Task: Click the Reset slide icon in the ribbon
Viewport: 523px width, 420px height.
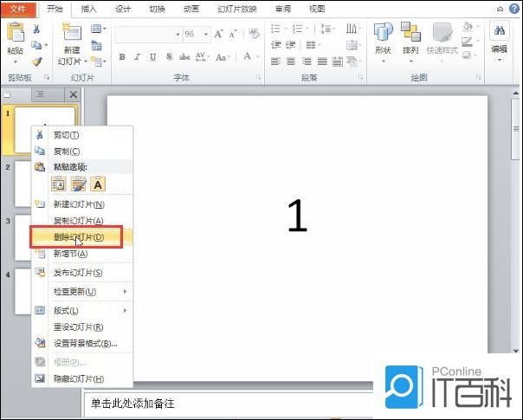Action: tap(96, 45)
